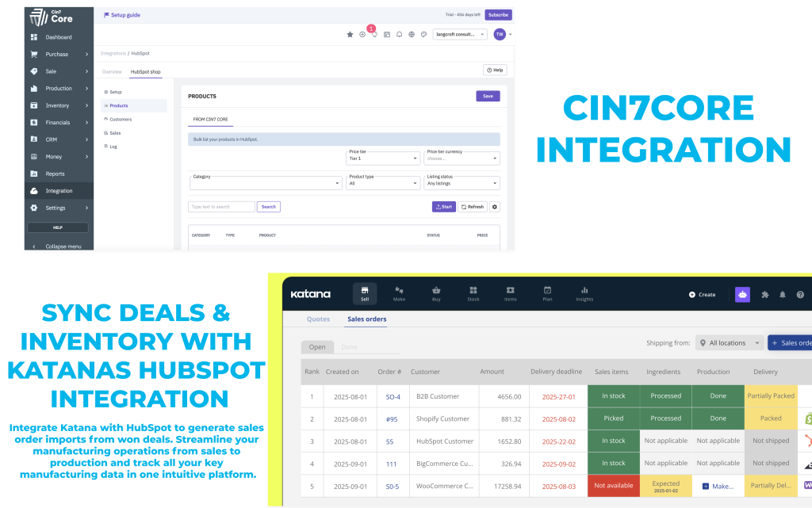The width and height of the screenshot is (812, 508).
Task: Open the Price tier dropdown
Action: 383,159
